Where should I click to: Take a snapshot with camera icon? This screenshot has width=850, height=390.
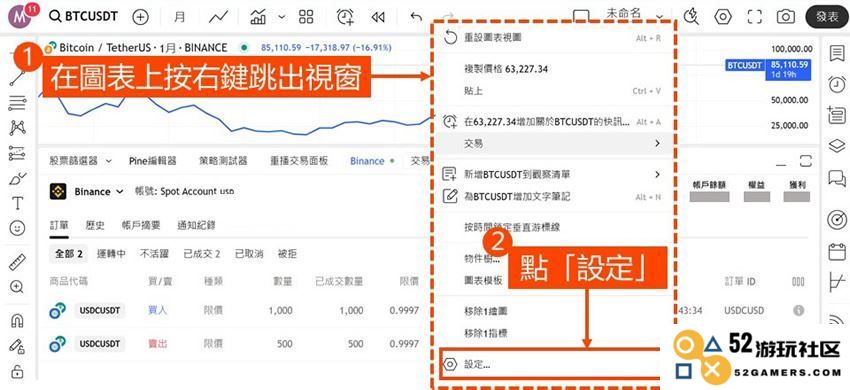tap(785, 17)
